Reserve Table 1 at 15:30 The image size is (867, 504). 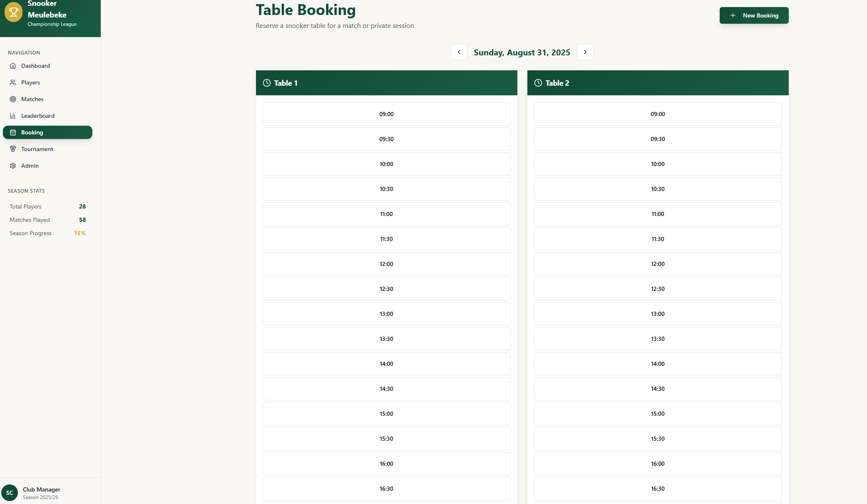click(387, 439)
